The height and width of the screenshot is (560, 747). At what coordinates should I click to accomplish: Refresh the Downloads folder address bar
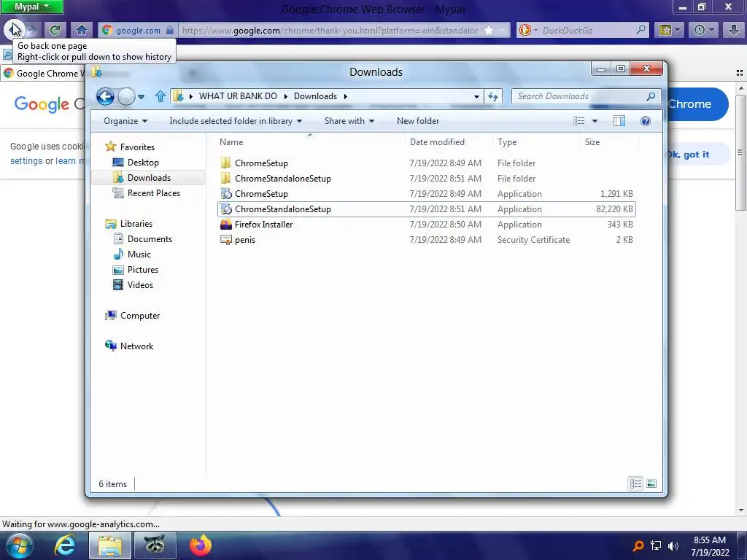pyautogui.click(x=493, y=97)
